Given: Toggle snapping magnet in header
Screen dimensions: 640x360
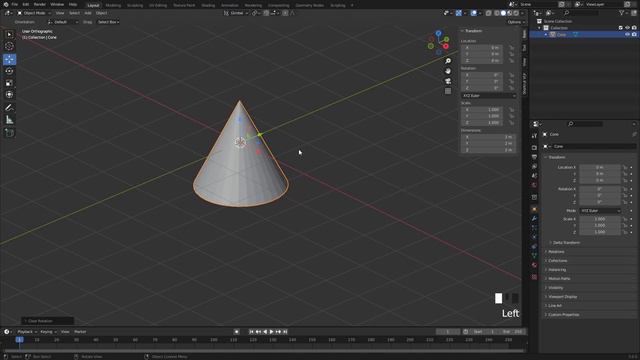Looking at the screenshot, I should pyautogui.click(x=266, y=13).
